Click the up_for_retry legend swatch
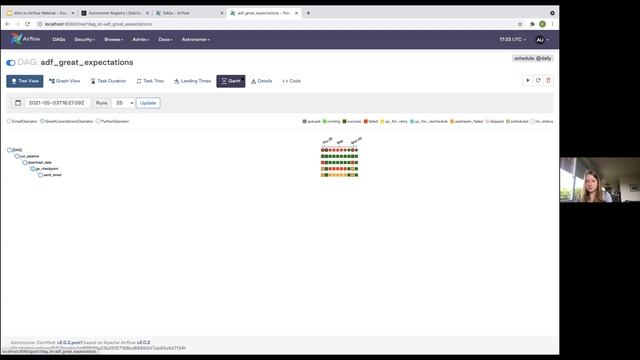Screen dimensions: 640x360 point(382,121)
